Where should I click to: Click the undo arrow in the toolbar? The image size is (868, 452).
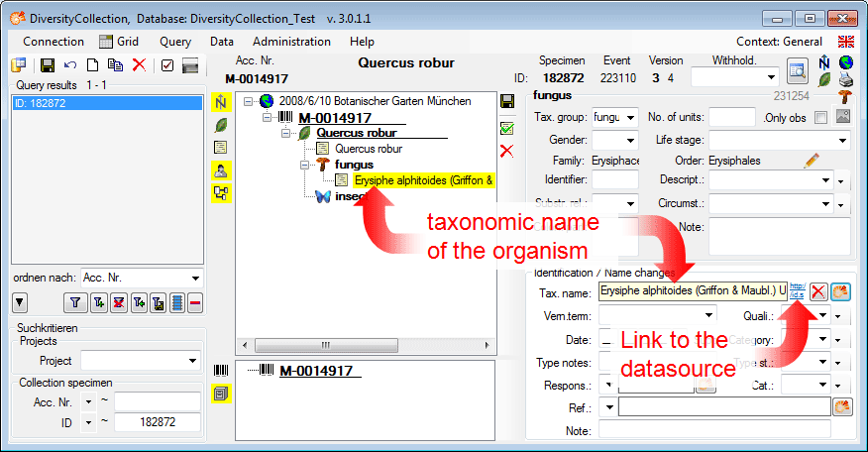69,65
